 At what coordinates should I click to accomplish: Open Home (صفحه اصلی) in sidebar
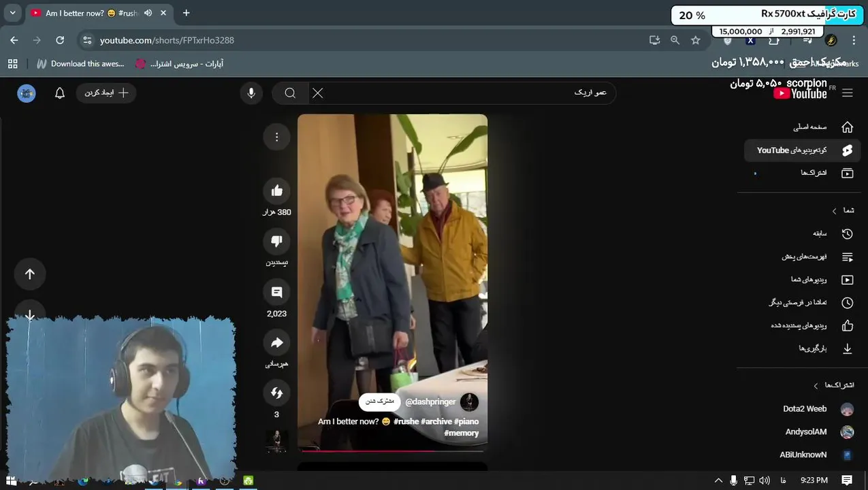(801, 127)
